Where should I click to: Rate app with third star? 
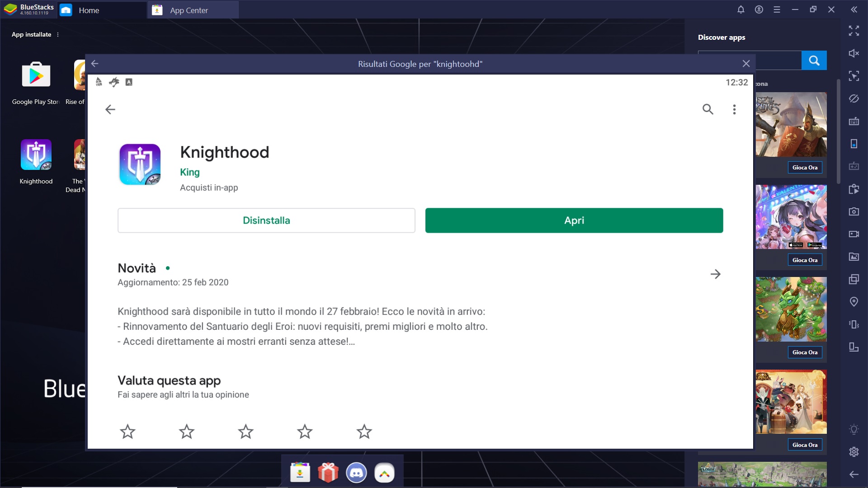(245, 432)
